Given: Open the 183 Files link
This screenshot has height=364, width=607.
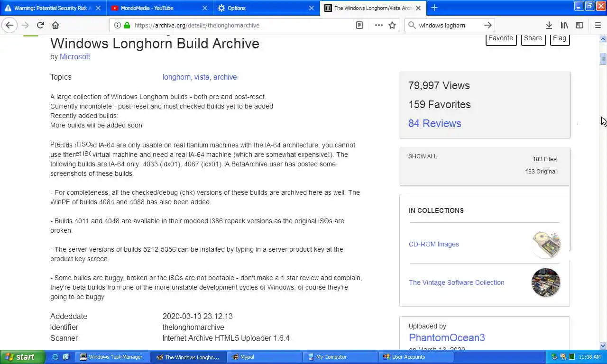Looking at the screenshot, I should tap(544, 159).
